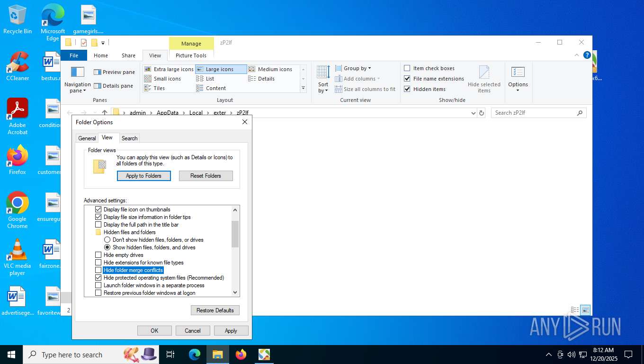
Task: Click Apply to Folders button
Action: [x=144, y=176]
